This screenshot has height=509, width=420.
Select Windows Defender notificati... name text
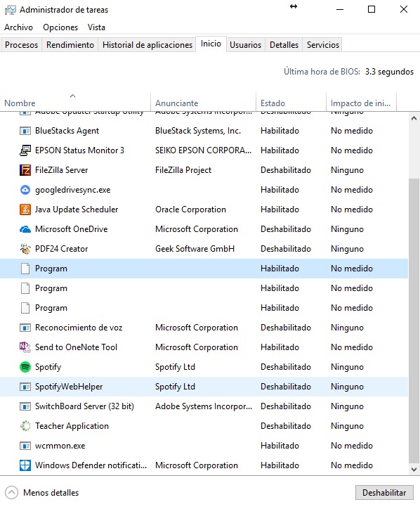coord(91,465)
